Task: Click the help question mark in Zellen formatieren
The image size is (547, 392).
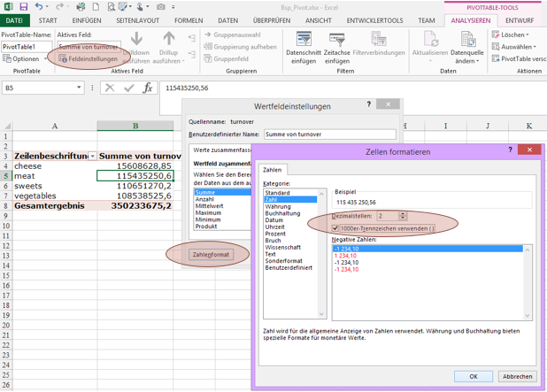Action: [510, 151]
